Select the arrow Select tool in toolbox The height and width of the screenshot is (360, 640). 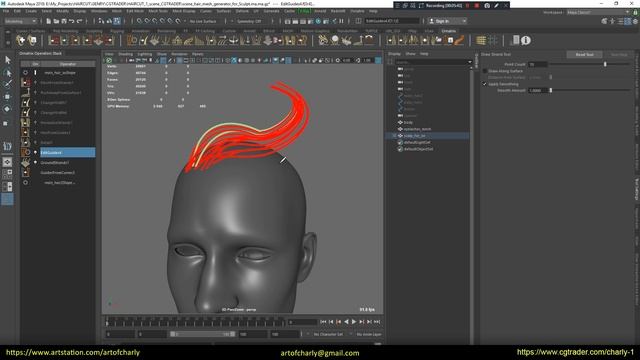click(7, 60)
